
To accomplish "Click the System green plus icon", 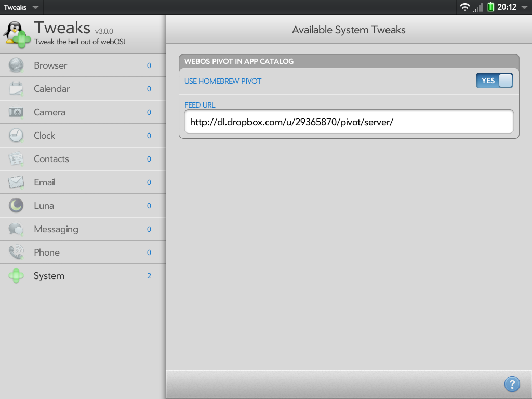I will (x=16, y=275).
